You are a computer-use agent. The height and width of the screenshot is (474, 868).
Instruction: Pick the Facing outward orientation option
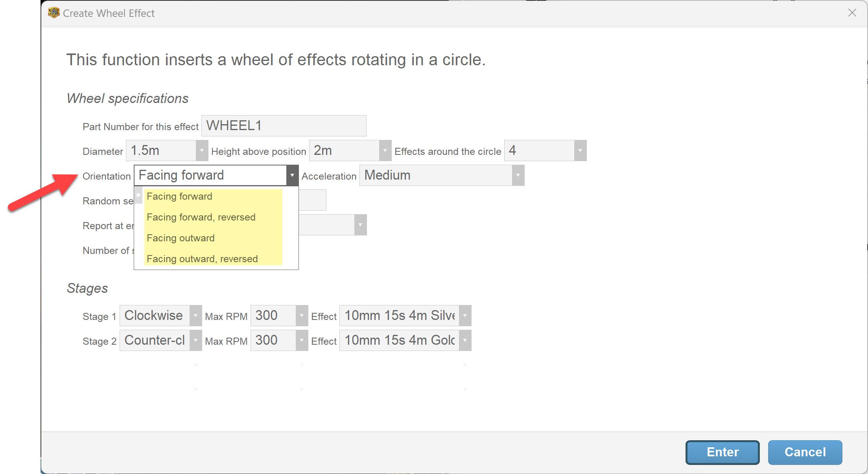[181, 238]
